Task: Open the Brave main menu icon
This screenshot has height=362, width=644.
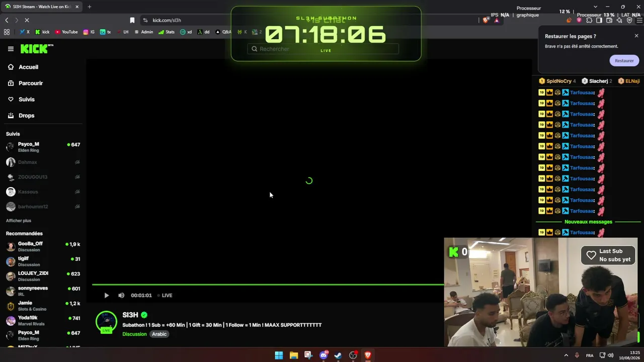Action: [639, 20]
